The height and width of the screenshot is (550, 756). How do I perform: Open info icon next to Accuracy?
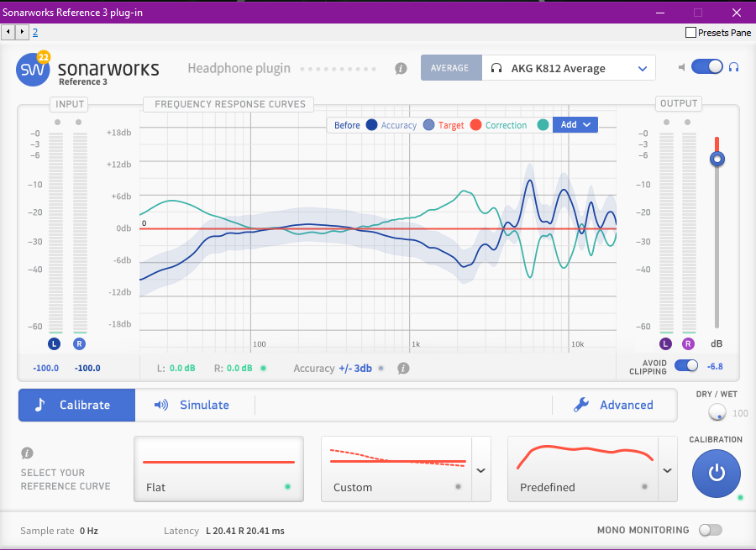403,369
